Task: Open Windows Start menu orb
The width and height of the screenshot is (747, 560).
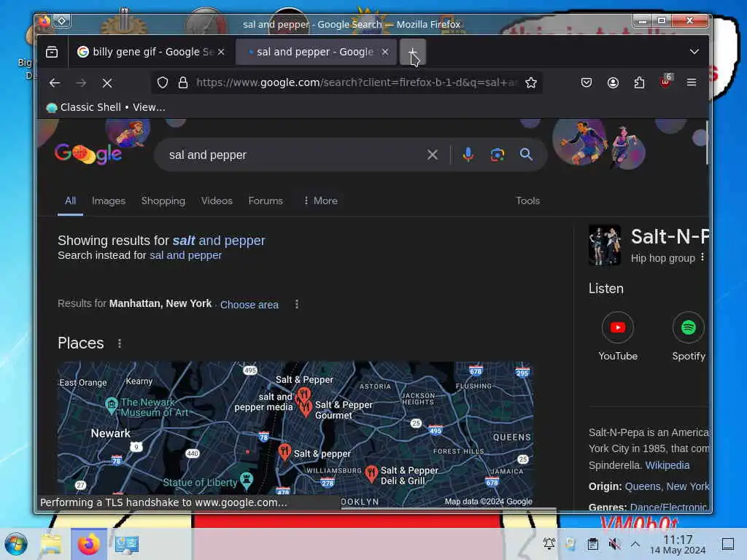Action: coord(16,544)
